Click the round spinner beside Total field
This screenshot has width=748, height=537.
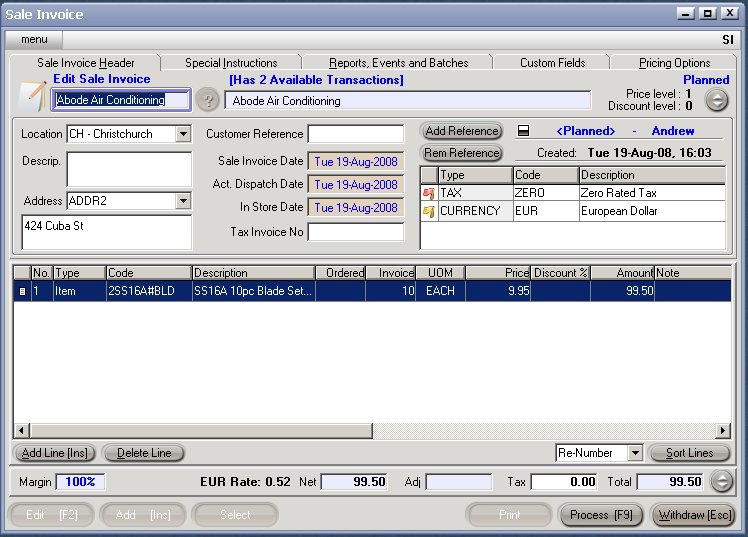coord(722,481)
